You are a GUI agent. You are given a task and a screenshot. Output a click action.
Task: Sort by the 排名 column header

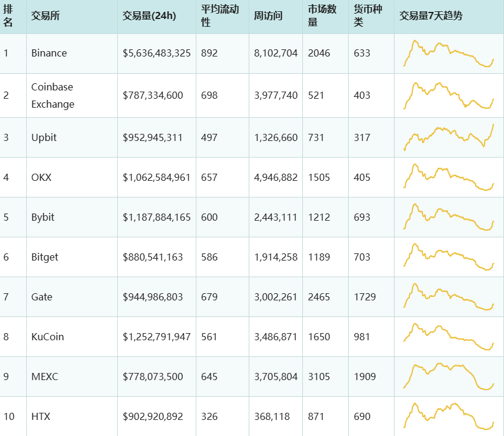point(8,15)
